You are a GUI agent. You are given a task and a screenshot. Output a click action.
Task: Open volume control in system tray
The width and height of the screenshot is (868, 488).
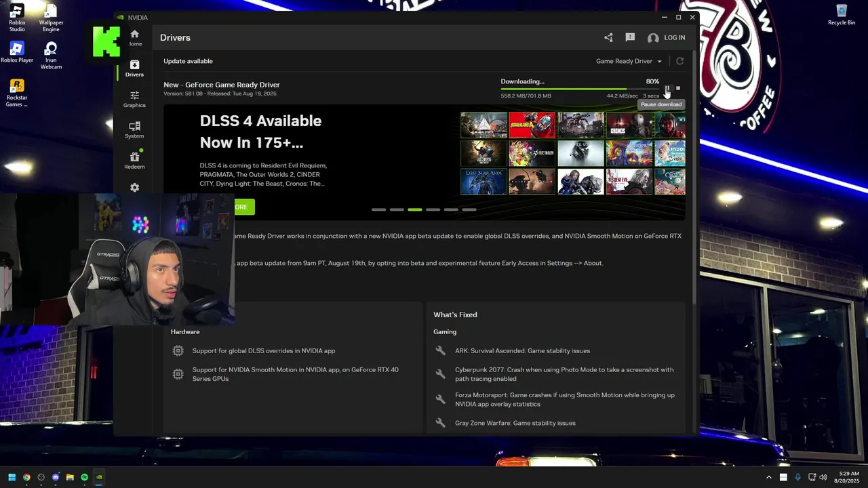(823, 477)
